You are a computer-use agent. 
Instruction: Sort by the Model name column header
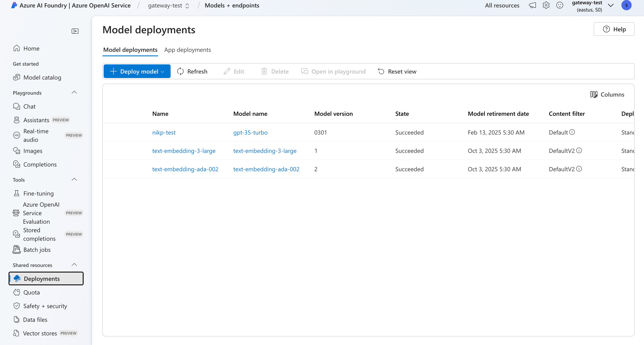click(250, 114)
